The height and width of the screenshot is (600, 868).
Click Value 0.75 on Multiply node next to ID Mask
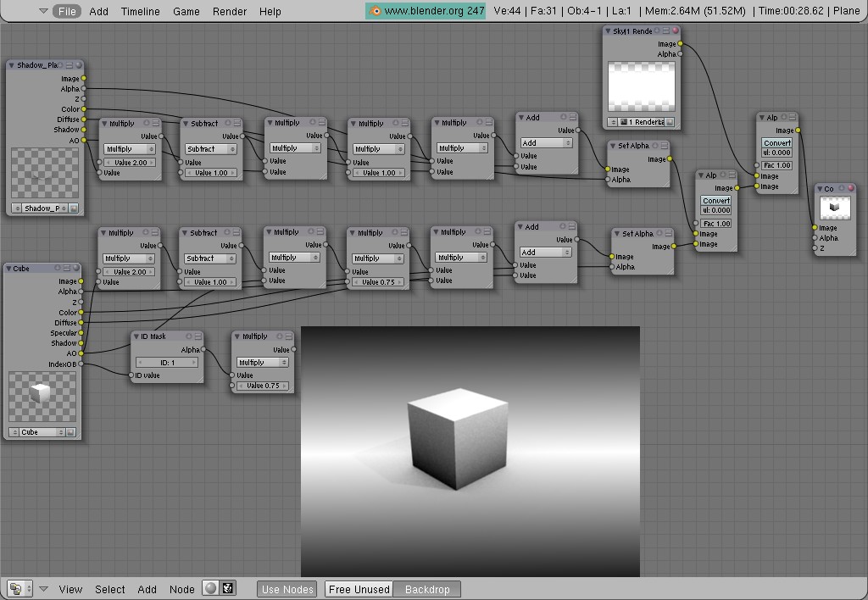click(x=263, y=386)
